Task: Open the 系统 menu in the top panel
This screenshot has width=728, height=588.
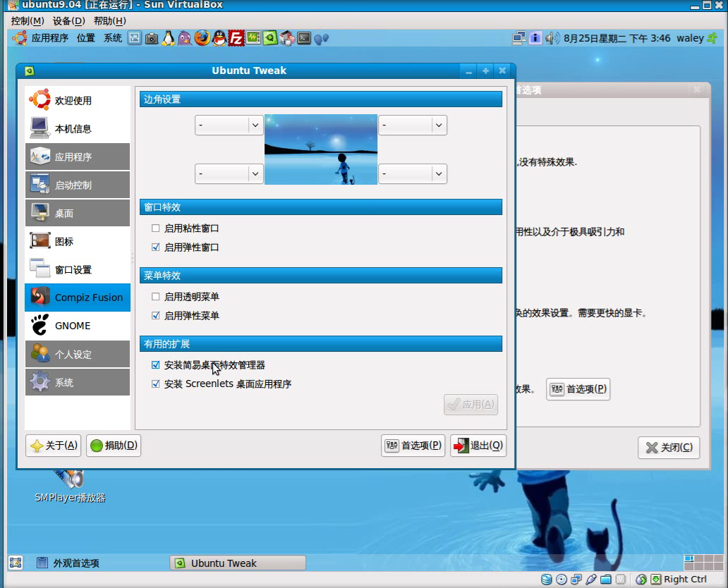Action: coord(113,38)
